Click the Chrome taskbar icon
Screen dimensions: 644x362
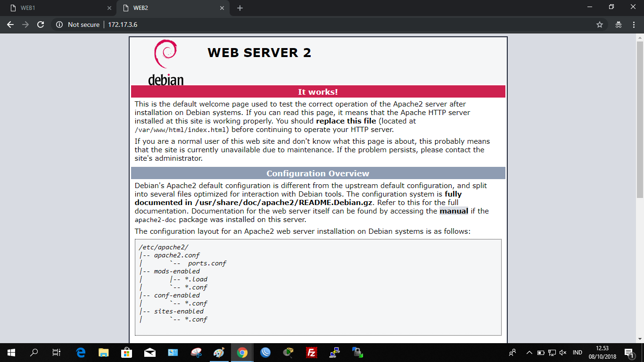242,353
